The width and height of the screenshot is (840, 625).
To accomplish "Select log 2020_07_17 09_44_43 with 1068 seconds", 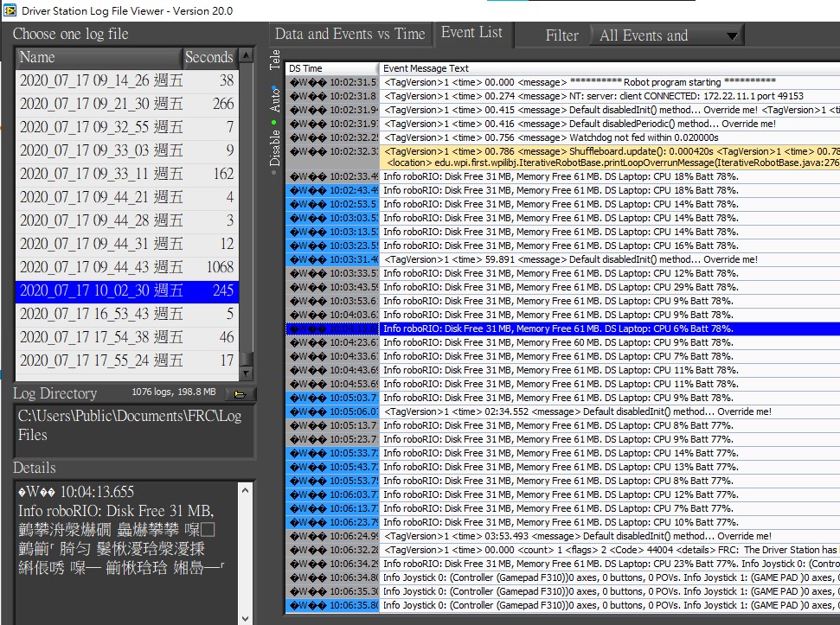I will tap(127, 267).
